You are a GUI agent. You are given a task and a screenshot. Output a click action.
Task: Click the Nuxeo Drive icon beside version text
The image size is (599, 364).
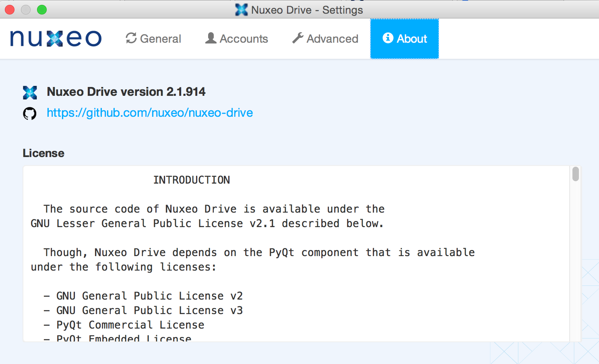click(30, 93)
